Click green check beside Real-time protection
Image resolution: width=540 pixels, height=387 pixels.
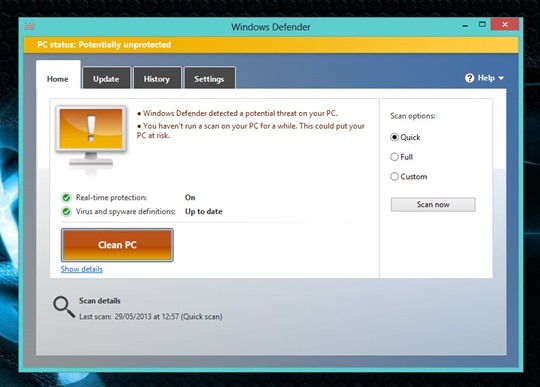coord(66,198)
